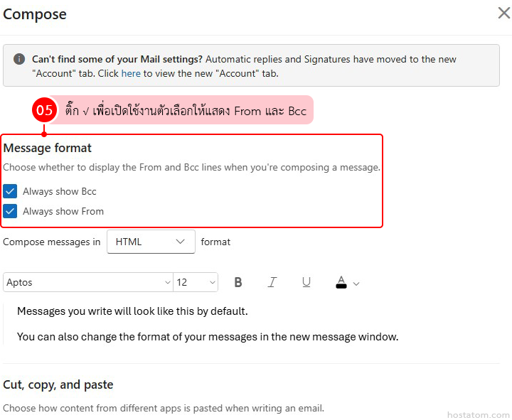Toggle Bold formatting
The height and width of the screenshot is (420, 512).
(238, 282)
